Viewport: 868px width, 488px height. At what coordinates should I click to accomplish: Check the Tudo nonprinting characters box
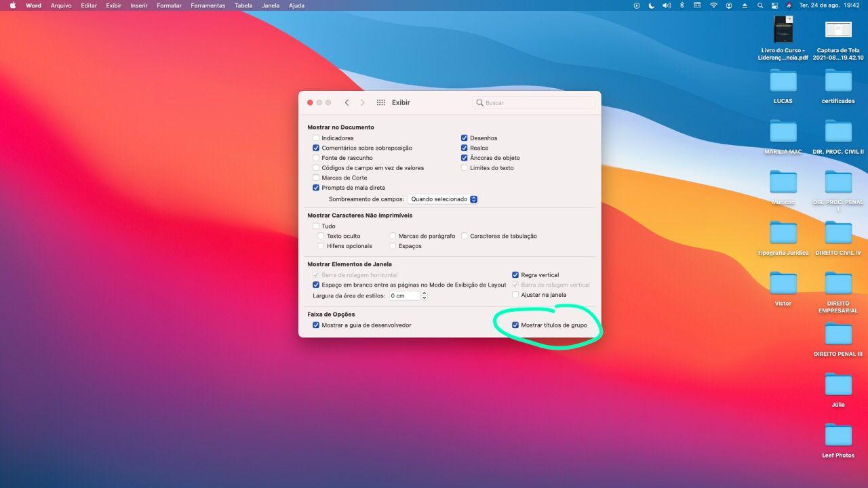316,226
